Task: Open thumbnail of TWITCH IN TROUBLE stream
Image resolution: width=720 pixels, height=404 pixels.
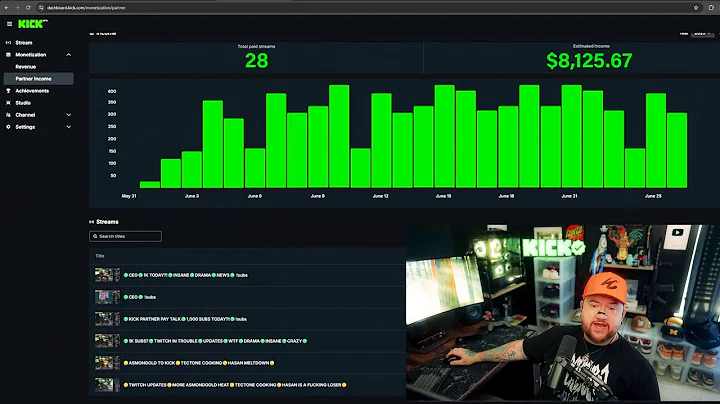Action: point(107,341)
